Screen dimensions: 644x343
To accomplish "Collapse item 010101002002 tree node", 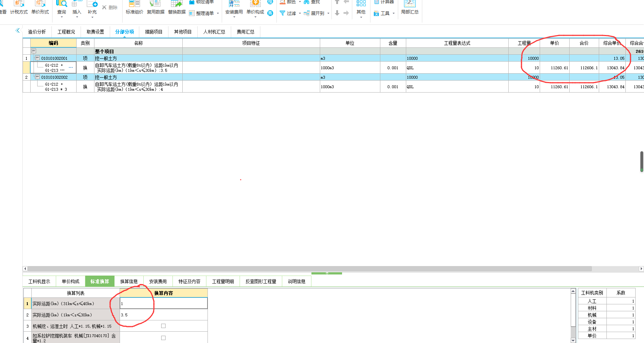I will tap(37, 77).
